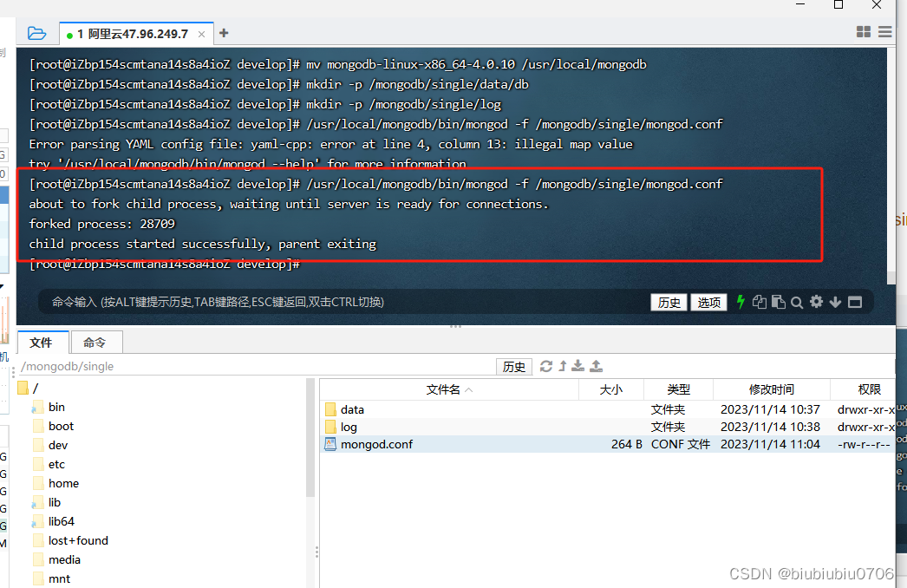Open terminal search via magnifier icon

(x=796, y=302)
